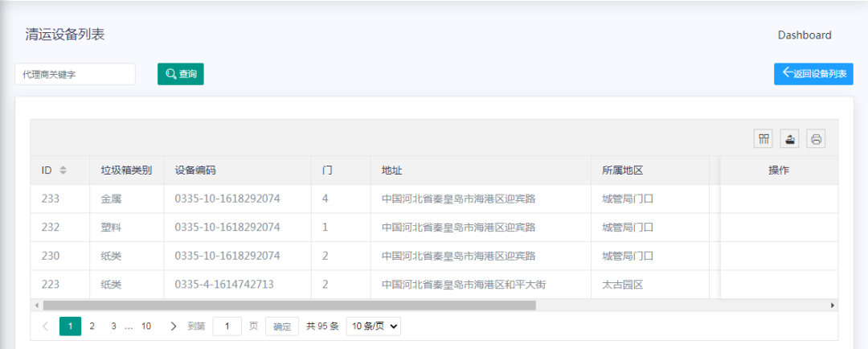868x349 pixels.
Task: Open the column filter icon
Action: click(764, 139)
